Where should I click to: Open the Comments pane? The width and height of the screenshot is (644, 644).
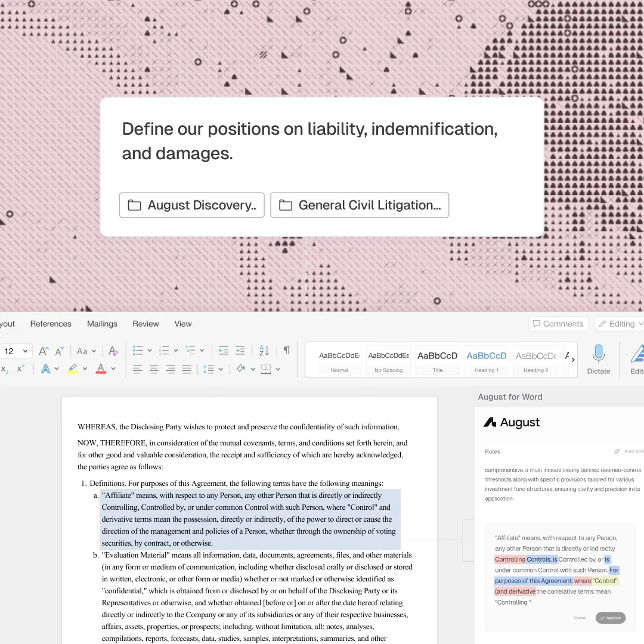point(558,324)
